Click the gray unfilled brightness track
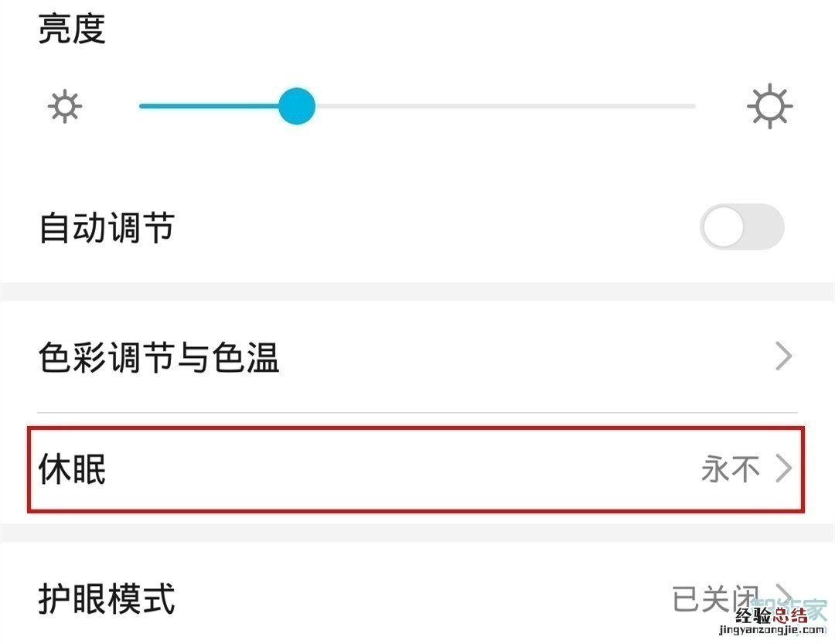The height and width of the screenshot is (644, 835). pyautogui.click(x=503, y=107)
